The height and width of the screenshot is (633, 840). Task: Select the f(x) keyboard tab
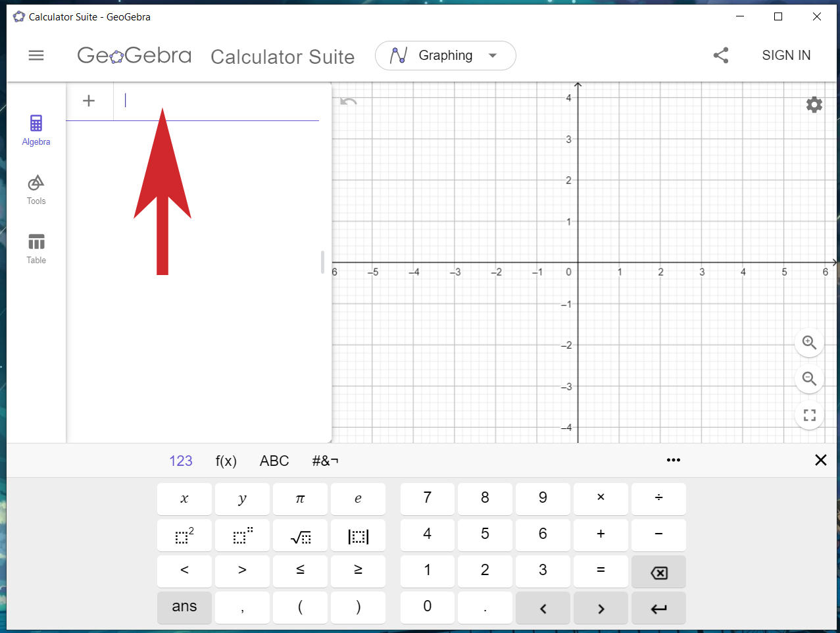tap(226, 461)
